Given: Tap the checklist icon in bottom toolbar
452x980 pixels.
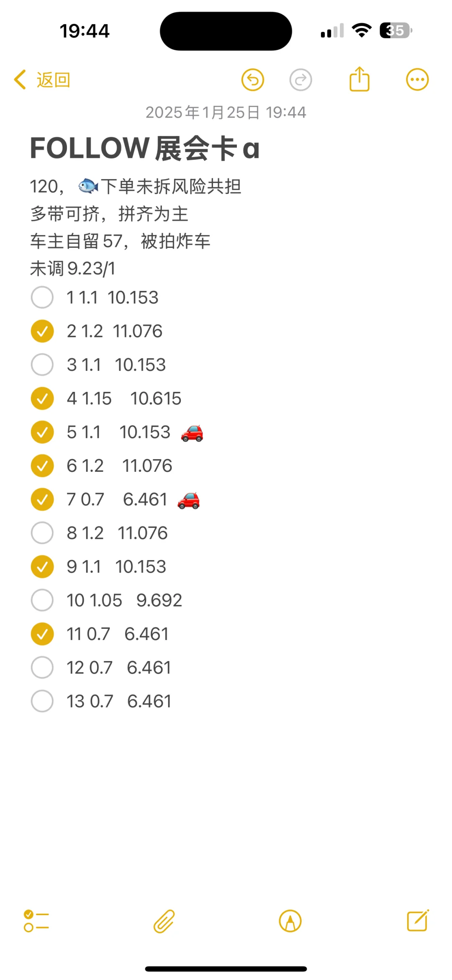Looking at the screenshot, I should click(36, 921).
